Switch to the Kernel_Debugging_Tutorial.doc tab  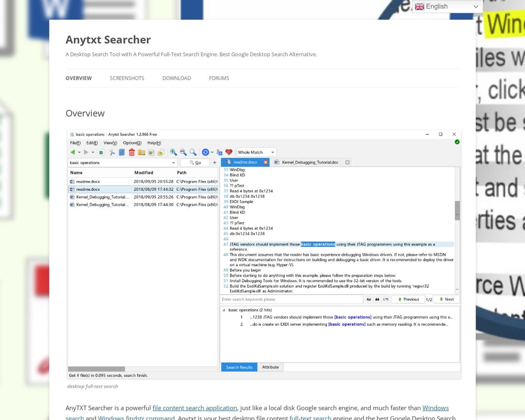click(310, 162)
